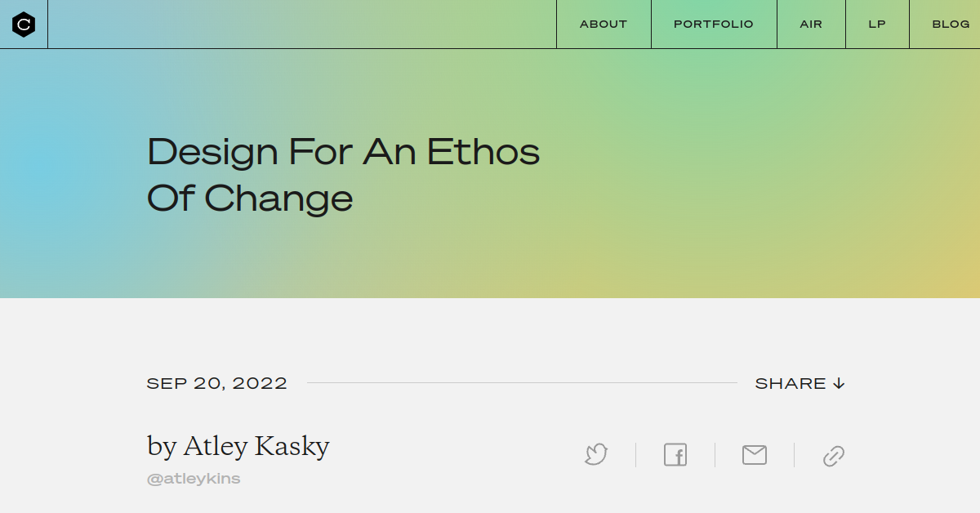
Task: Open the @atleykins profile handle
Action: point(194,478)
